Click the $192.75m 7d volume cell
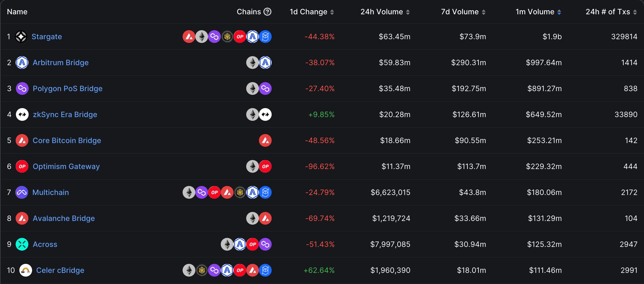The image size is (644, 284). coord(469,88)
